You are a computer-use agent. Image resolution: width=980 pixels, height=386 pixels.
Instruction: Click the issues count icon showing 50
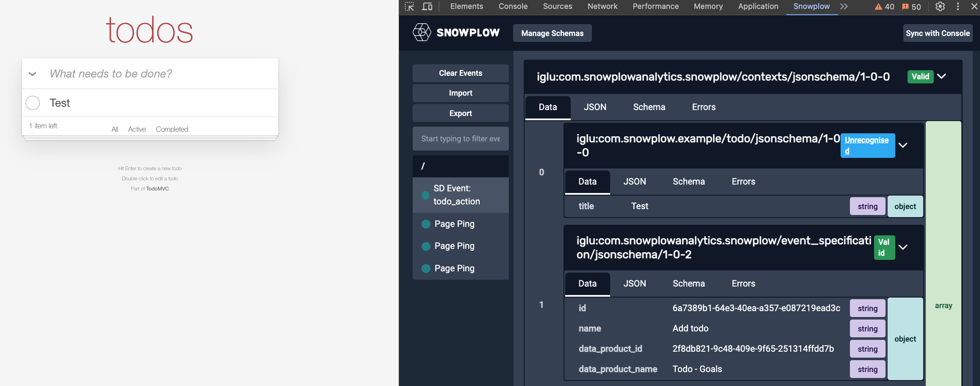(911, 7)
